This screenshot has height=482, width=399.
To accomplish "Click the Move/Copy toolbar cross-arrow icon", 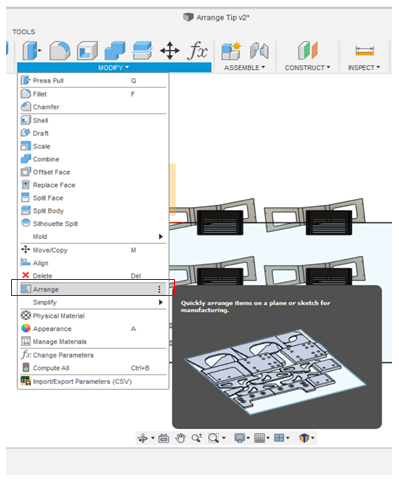I will pyautogui.click(x=170, y=51).
